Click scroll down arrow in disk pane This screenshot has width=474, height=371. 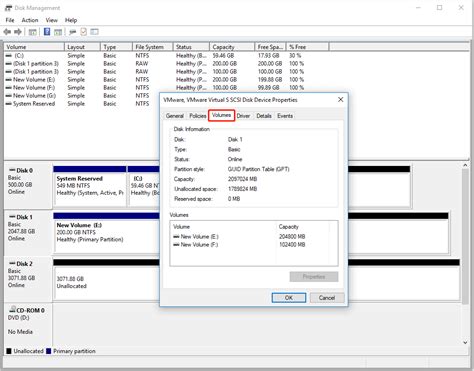pyautogui.click(x=465, y=342)
